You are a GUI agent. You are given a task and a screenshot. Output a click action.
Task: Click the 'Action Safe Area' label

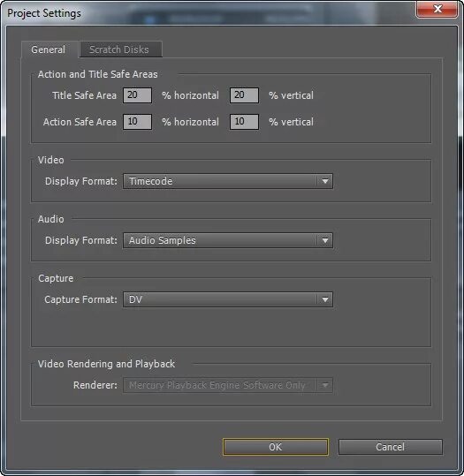click(x=80, y=122)
